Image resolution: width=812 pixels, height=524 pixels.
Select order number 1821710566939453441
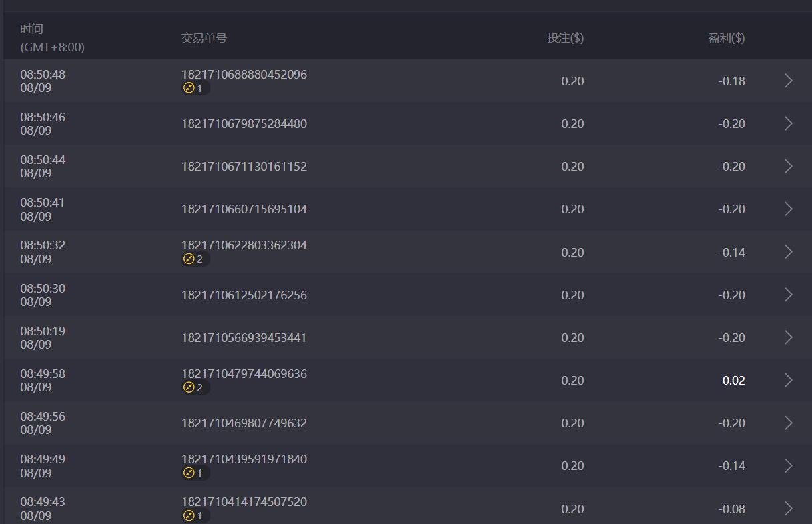point(244,338)
